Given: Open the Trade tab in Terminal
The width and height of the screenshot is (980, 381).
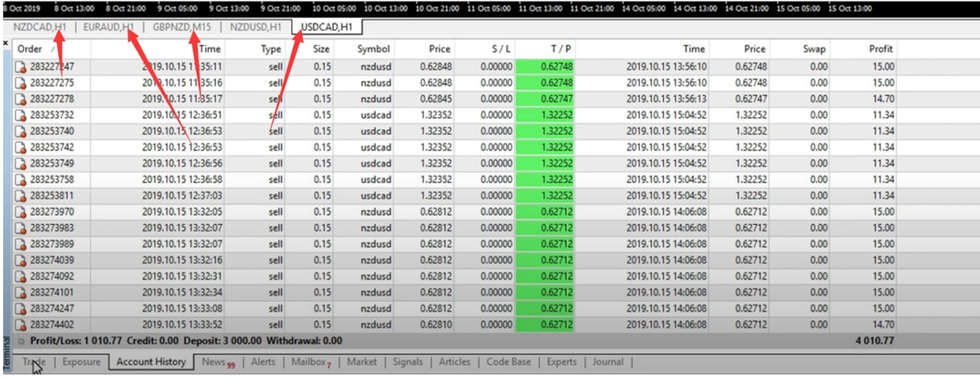Looking at the screenshot, I should pos(34,361).
